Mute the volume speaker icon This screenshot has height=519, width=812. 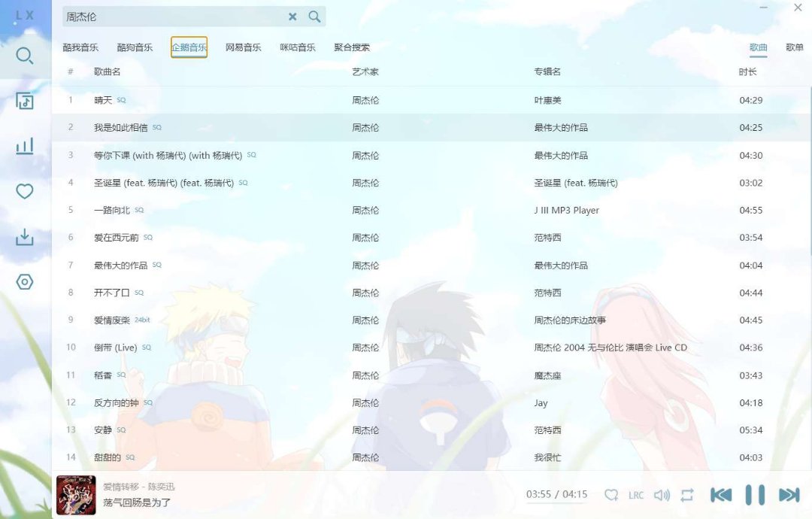click(x=662, y=495)
